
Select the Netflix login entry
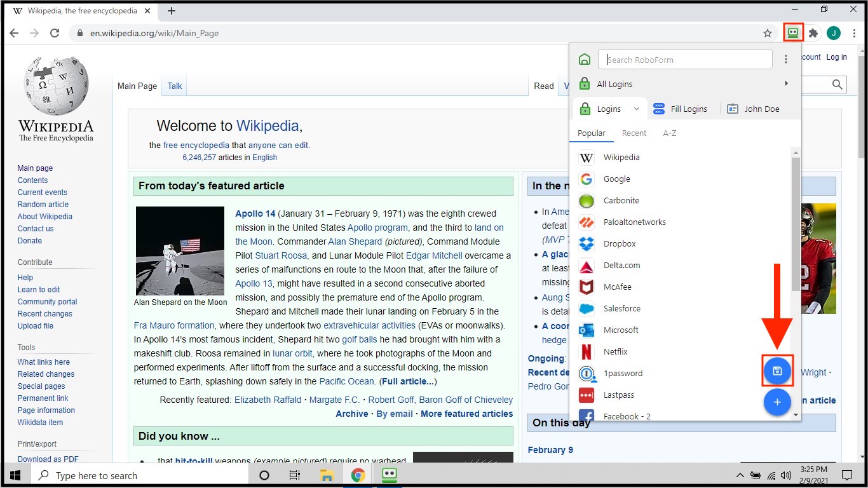(615, 351)
